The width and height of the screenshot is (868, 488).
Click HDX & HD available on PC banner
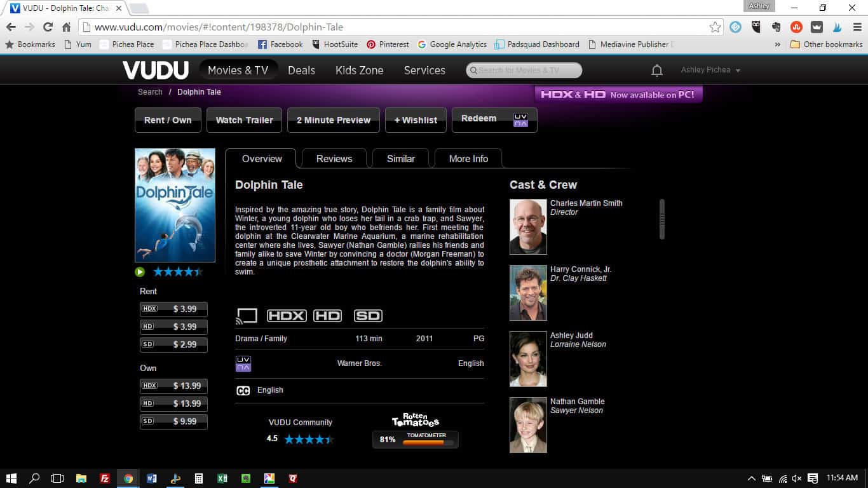[x=618, y=95]
